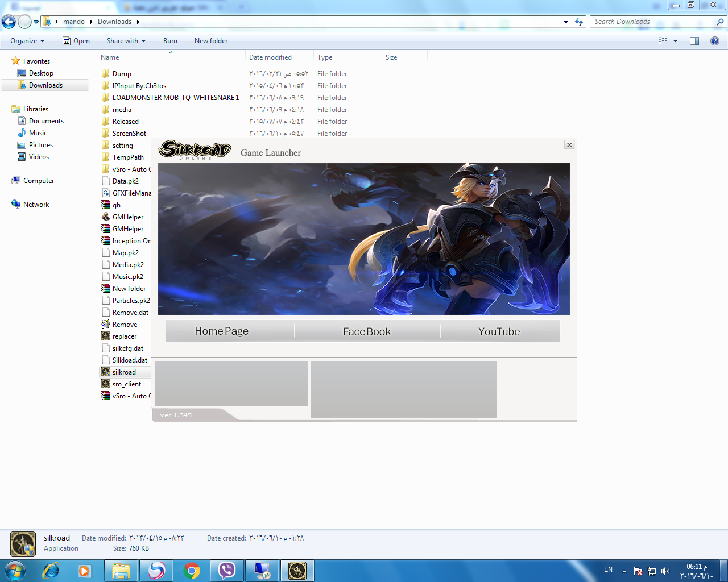Click the Burn toolbar command
Screen dimensions: 728x582
pyautogui.click(x=170, y=41)
